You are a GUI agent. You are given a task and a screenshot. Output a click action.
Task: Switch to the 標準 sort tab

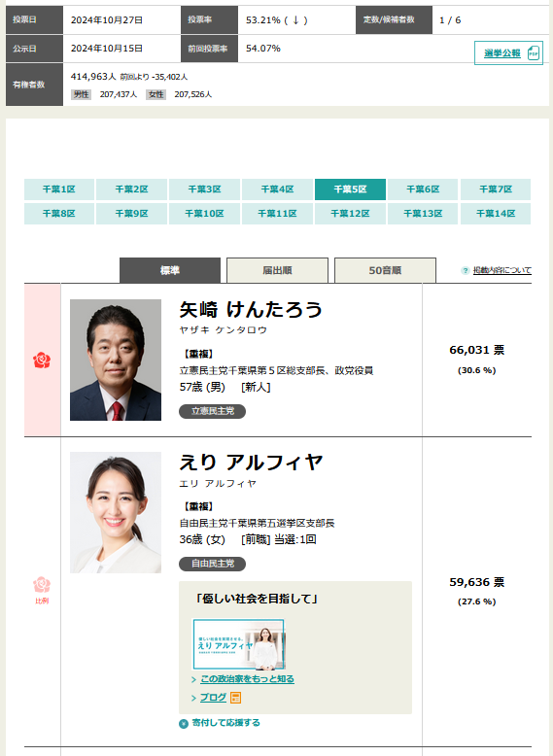170,270
